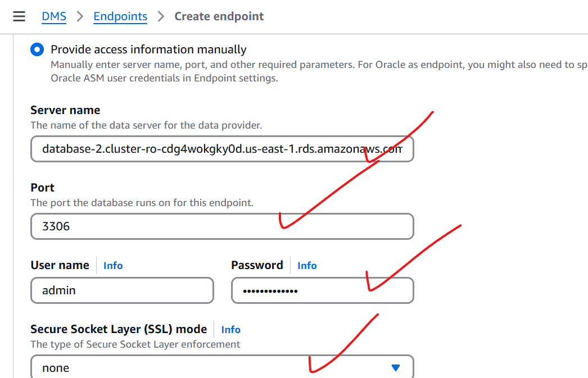Image resolution: width=588 pixels, height=378 pixels.
Task: Open Info link next to Password
Action: 307,266
